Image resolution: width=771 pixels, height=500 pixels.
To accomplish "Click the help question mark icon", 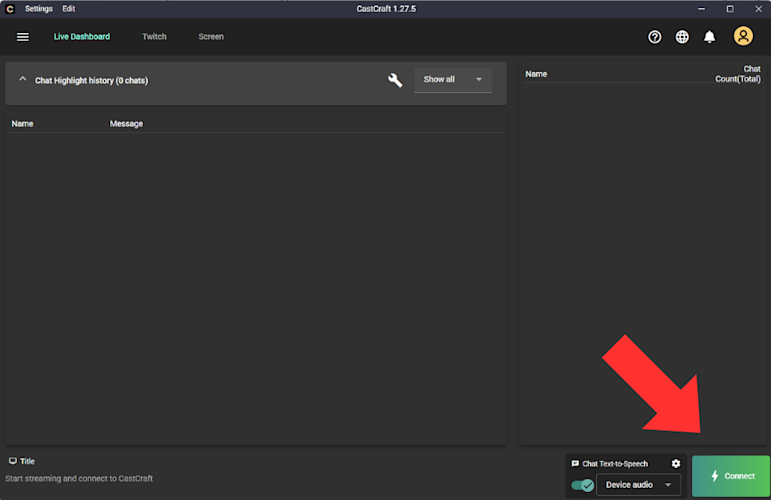I will (x=654, y=37).
